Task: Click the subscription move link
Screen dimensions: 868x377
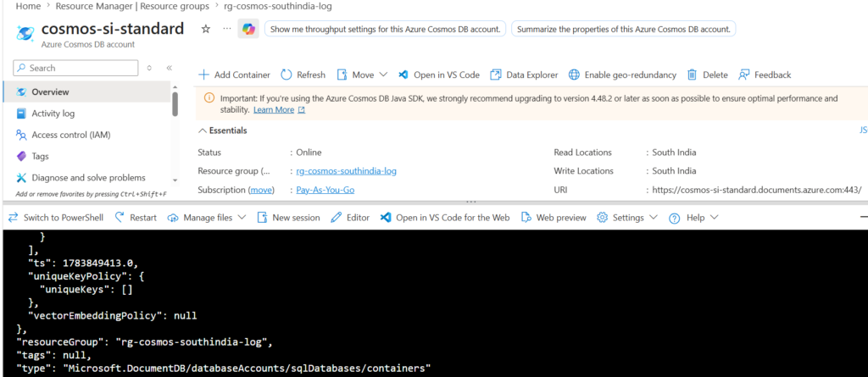Action: click(x=261, y=190)
